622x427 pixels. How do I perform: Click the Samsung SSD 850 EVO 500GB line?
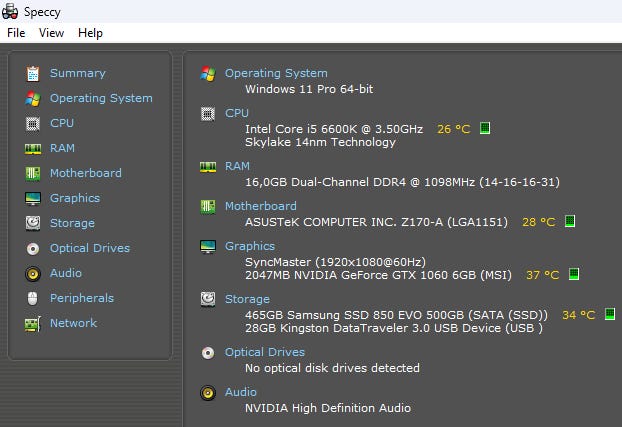tap(396, 315)
